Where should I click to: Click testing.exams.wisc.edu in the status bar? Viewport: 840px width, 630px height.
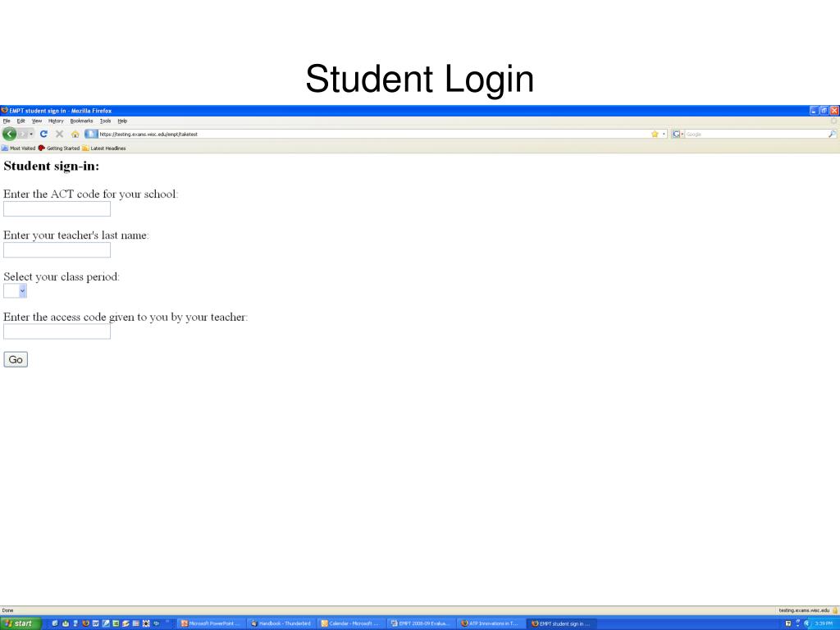[x=804, y=610]
